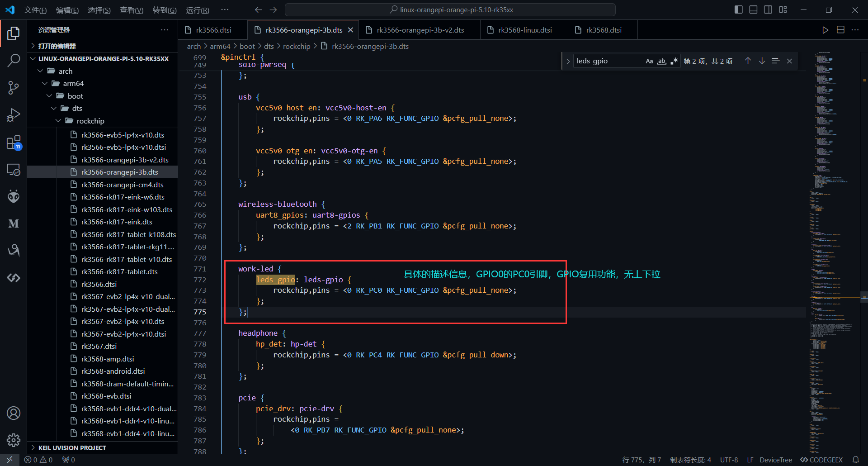Open notifications bell in status bar
Image resolution: width=868 pixels, height=466 pixels.
[855, 460]
